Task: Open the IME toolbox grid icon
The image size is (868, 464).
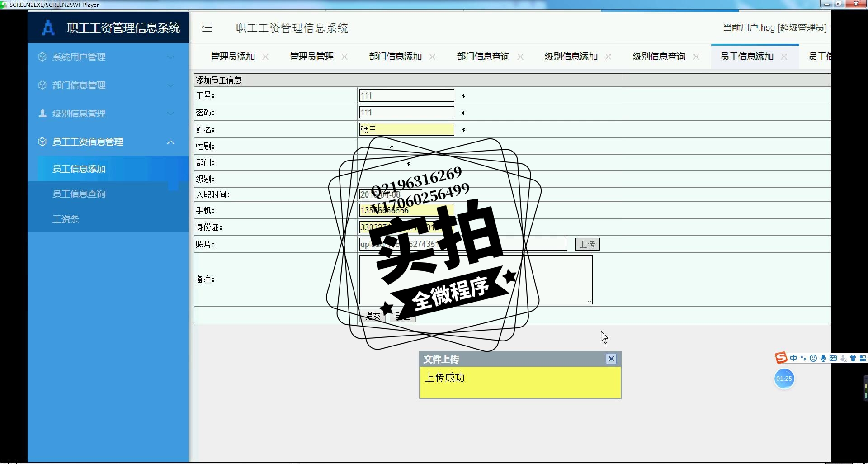Action: (863, 358)
